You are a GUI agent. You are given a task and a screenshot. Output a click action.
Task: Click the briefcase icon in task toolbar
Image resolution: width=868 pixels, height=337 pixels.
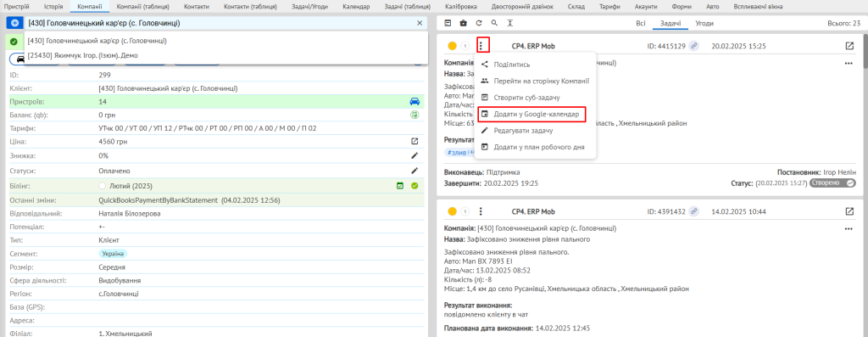pyautogui.click(x=464, y=23)
